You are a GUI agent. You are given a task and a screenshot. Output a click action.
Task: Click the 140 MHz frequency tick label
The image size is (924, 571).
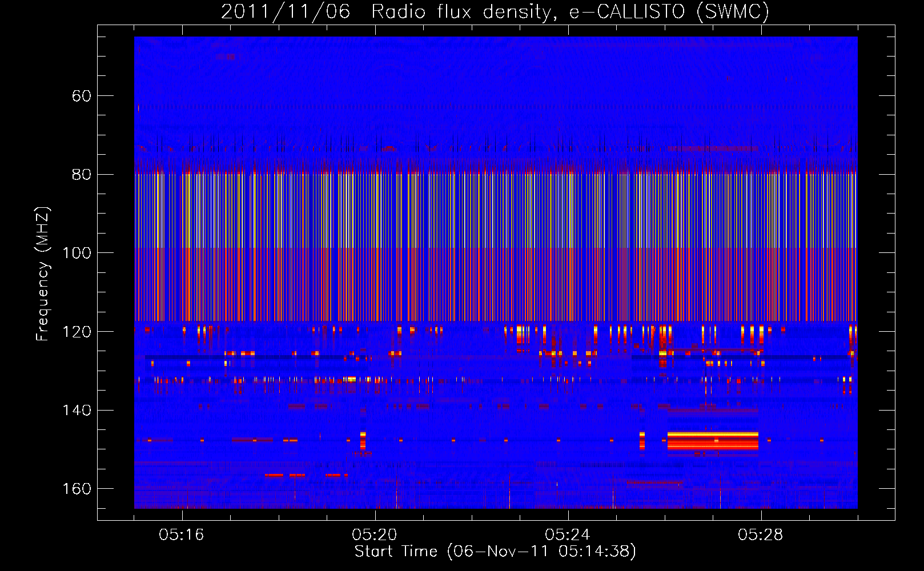pyautogui.click(x=77, y=410)
